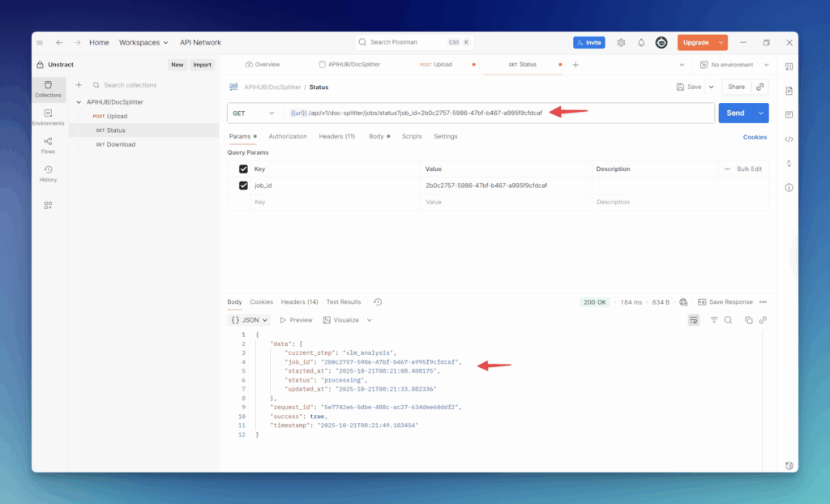
Task: Click the notifications bell icon
Action: [641, 43]
